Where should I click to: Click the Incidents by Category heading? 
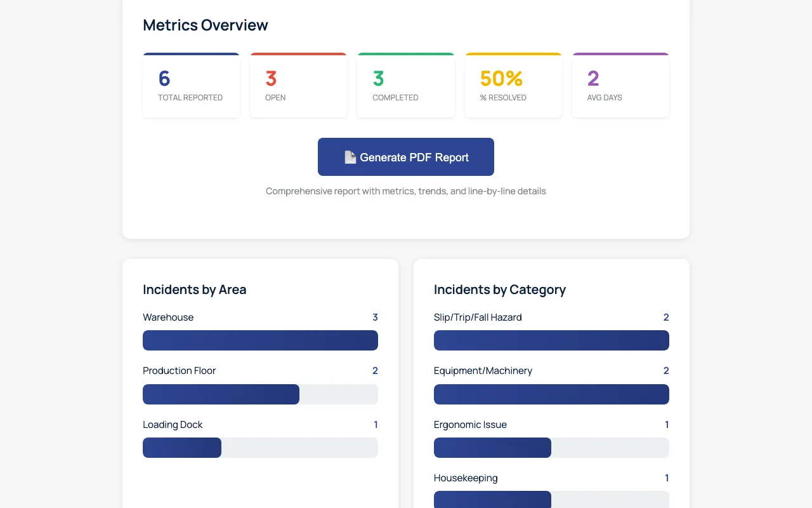tap(500, 290)
